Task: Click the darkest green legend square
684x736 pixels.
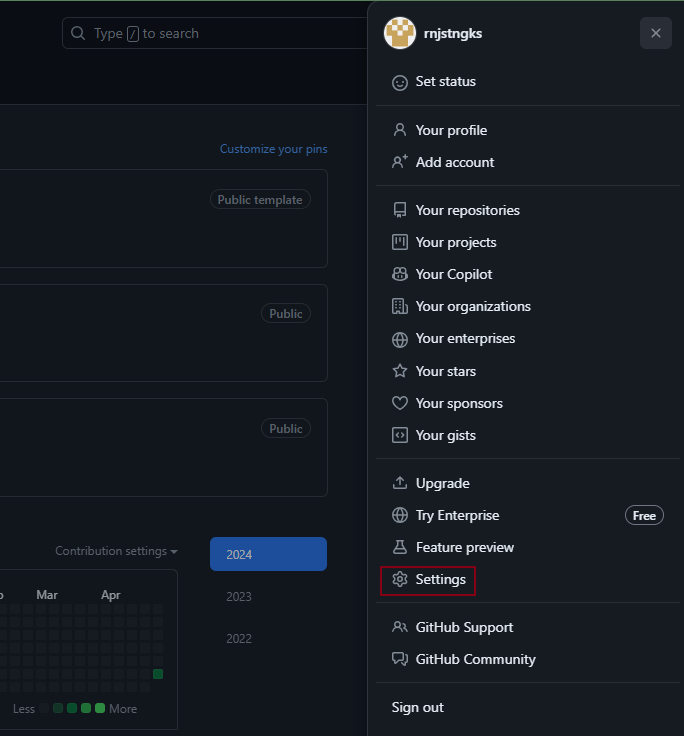Action: (58, 708)
